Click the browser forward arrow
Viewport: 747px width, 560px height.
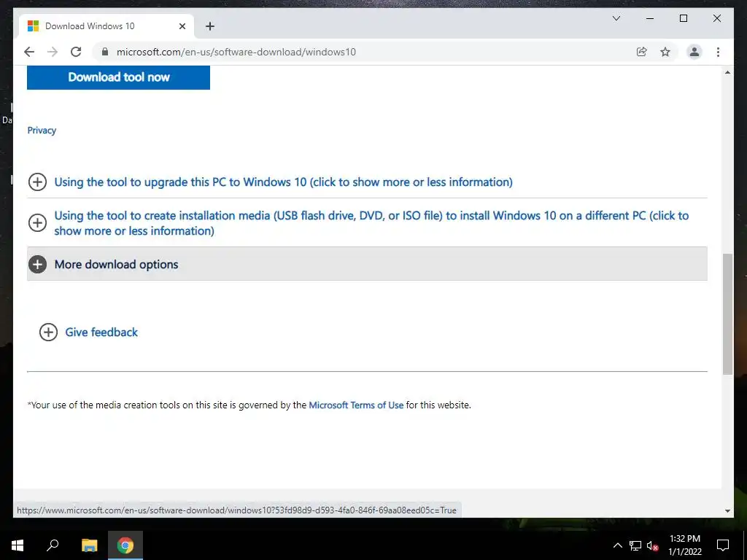pos(53,52)
